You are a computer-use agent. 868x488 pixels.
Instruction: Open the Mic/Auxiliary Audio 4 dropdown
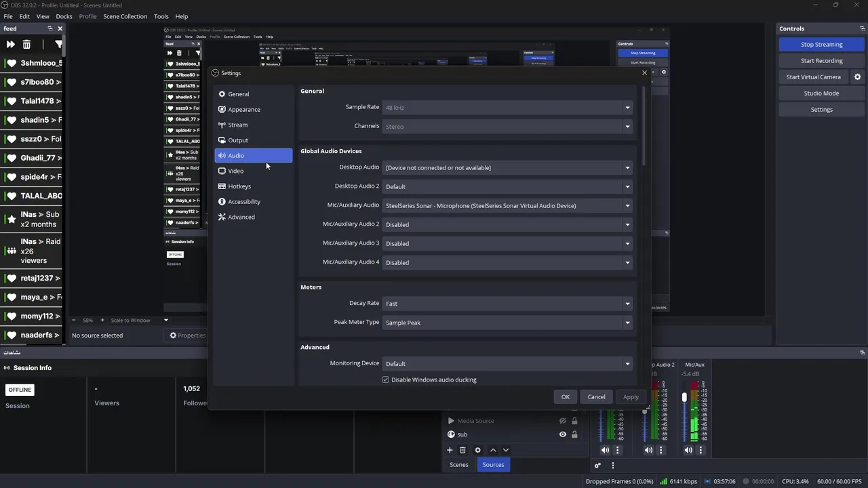(507, 262)
